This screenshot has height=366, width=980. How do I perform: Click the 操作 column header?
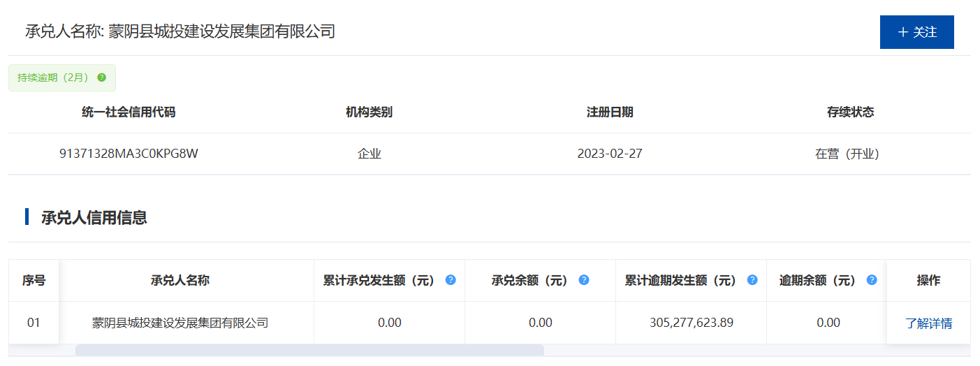pyautogui.click(x=928, y=281)
